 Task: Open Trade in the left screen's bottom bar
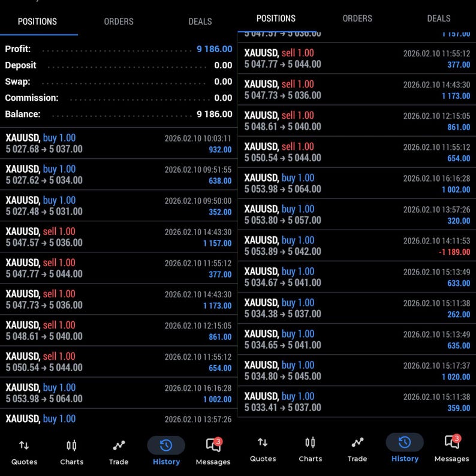coord(119,453)
